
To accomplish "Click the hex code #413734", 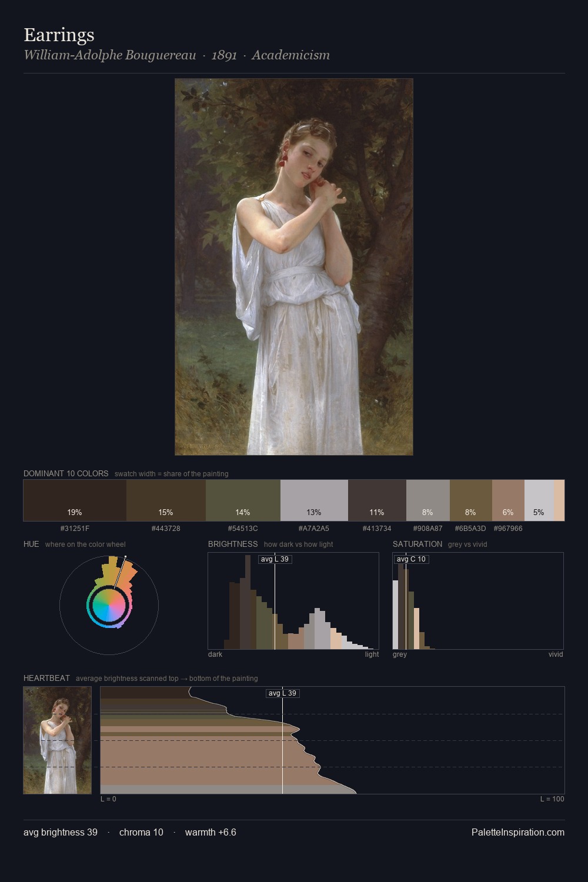I will [x=377, y=529].
